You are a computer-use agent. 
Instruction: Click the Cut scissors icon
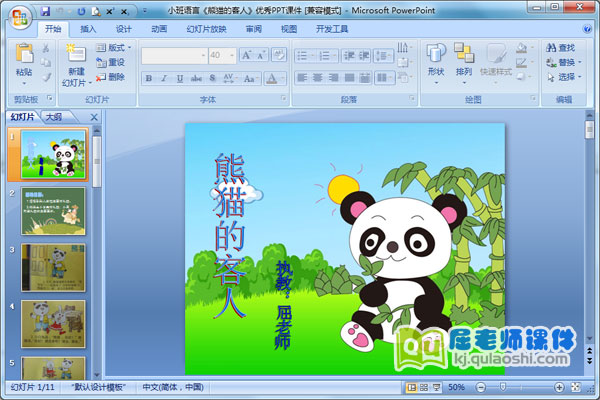click(x=46, y=48)
